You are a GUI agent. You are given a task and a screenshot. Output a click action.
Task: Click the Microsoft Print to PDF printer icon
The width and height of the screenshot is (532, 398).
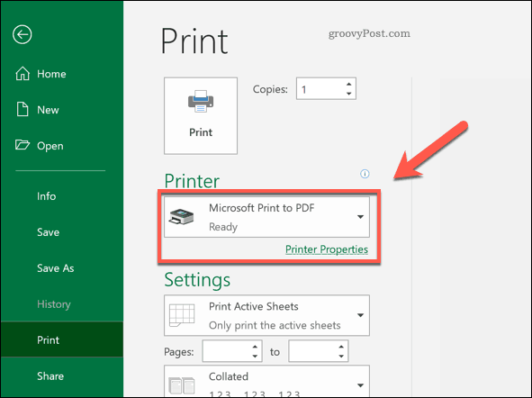[x=182, y=217]
